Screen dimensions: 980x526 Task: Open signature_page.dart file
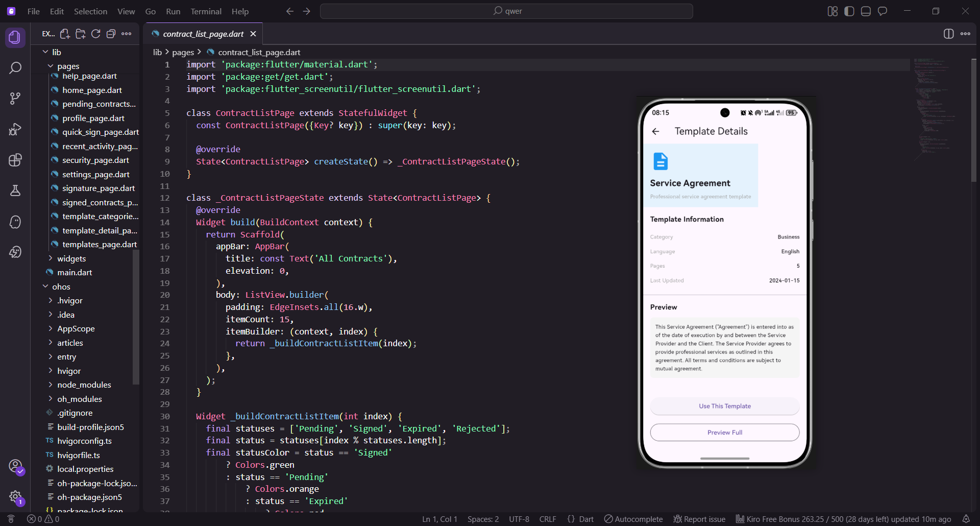[x=99, y=188]
